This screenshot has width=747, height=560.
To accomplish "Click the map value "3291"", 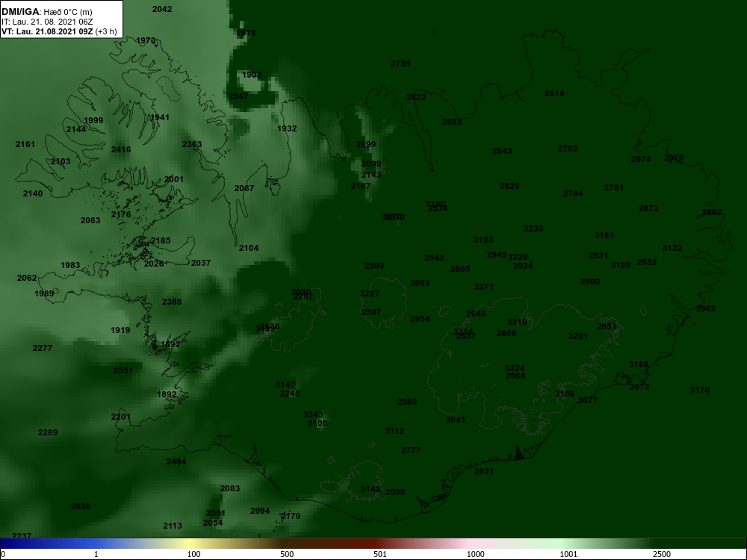I will (x=578, y=336).
